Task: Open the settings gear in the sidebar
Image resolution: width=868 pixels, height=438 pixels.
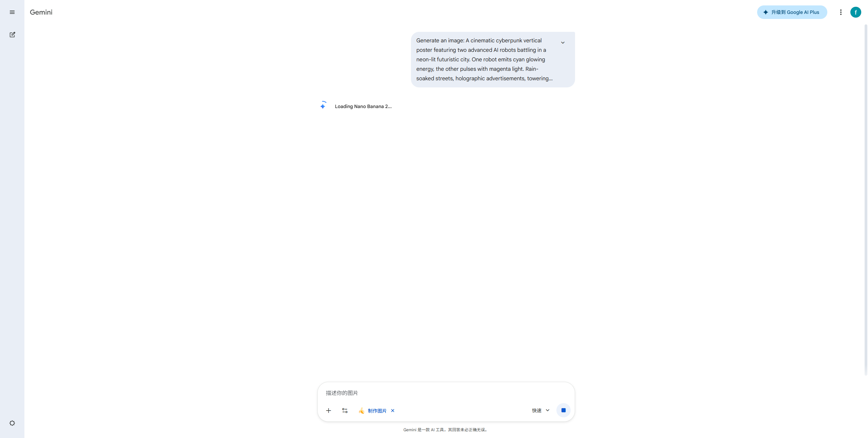Action: (12, 423)
